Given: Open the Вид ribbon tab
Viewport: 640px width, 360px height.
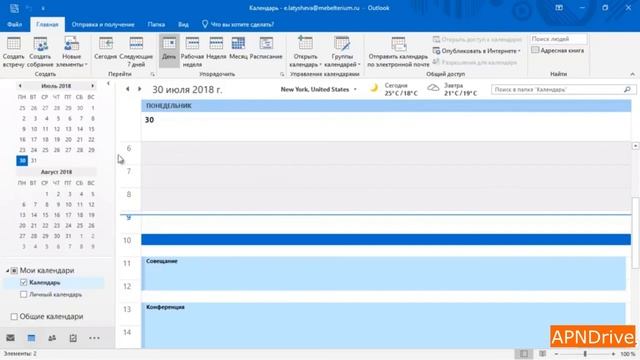Looking at the screenshot, I should (x=183, y=24).
